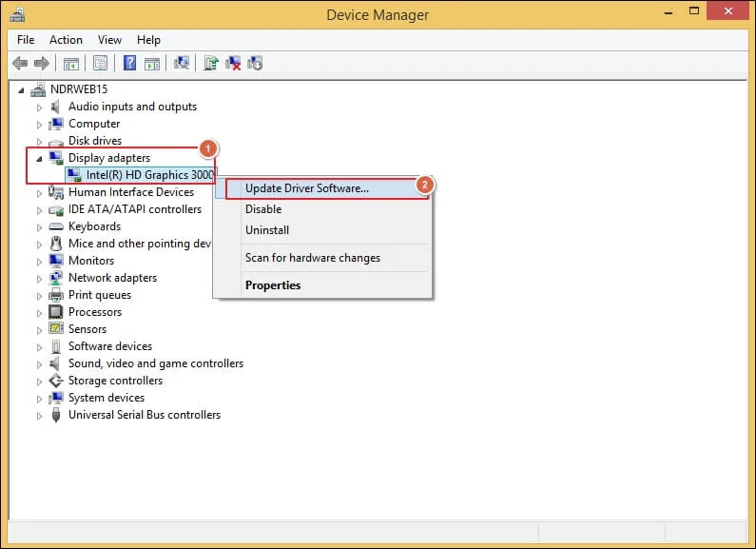Click Uninstall device toolbar icon with red X

pyautogui.click(x=233, y=63)
